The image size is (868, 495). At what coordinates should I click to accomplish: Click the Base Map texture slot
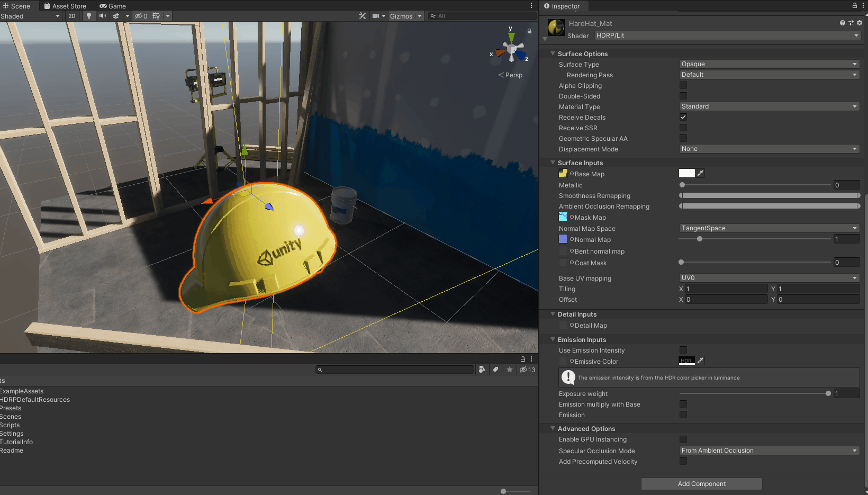pos(563,174)
